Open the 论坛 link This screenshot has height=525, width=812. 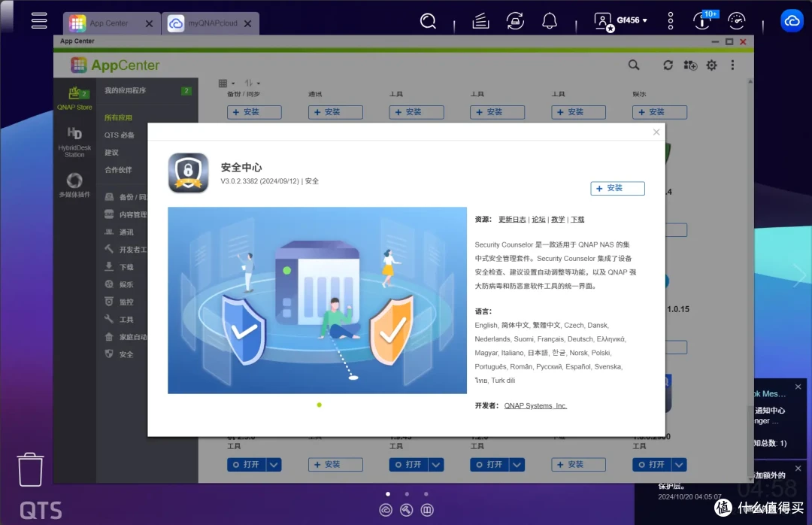[x=538, y=219]
